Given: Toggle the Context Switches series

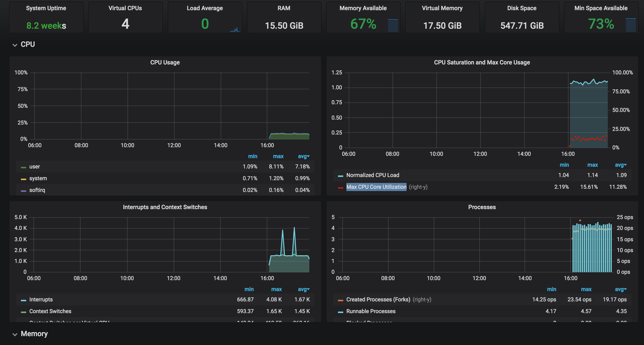Looking at the screenshot, I should click(50, 311).
